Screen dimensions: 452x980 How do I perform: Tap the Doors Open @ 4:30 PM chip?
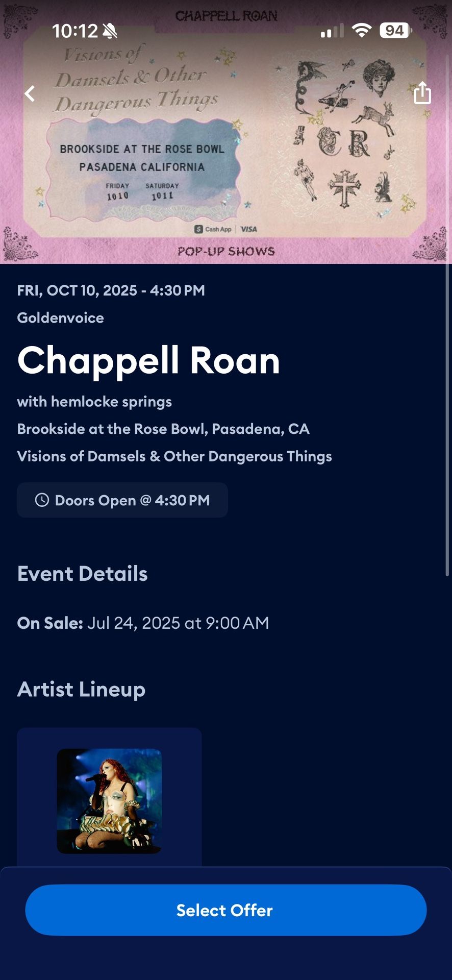[x=122, y=500]
